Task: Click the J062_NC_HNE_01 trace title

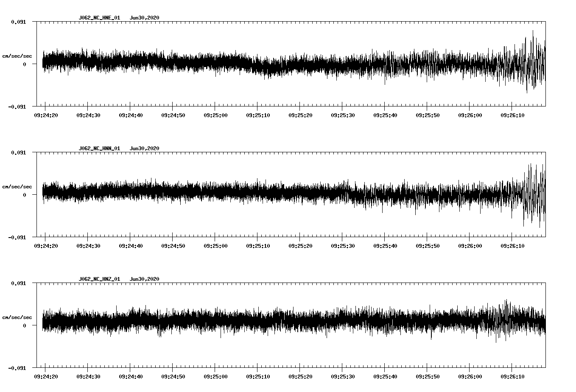Action: coord(99,18)
